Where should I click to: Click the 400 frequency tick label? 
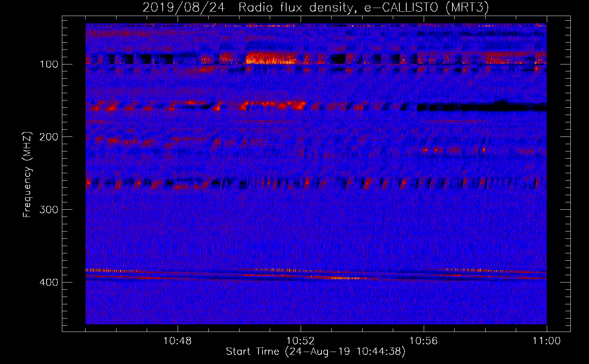tap(49, 283)
